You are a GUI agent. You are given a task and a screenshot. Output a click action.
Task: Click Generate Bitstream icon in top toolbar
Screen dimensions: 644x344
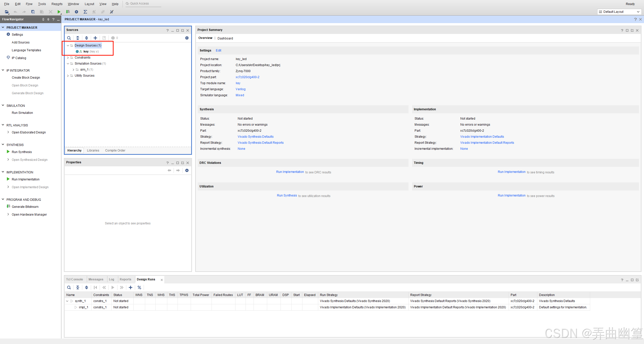[x=68, y=12]
